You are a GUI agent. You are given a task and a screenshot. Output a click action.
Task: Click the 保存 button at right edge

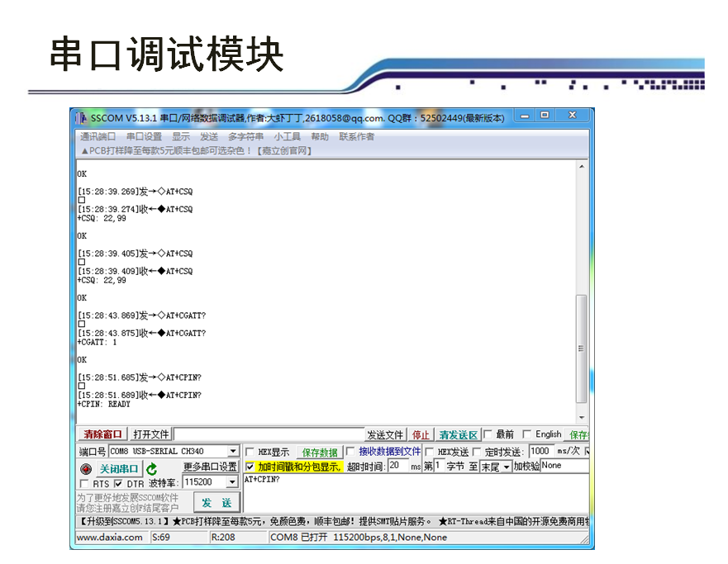click(578, 434)
